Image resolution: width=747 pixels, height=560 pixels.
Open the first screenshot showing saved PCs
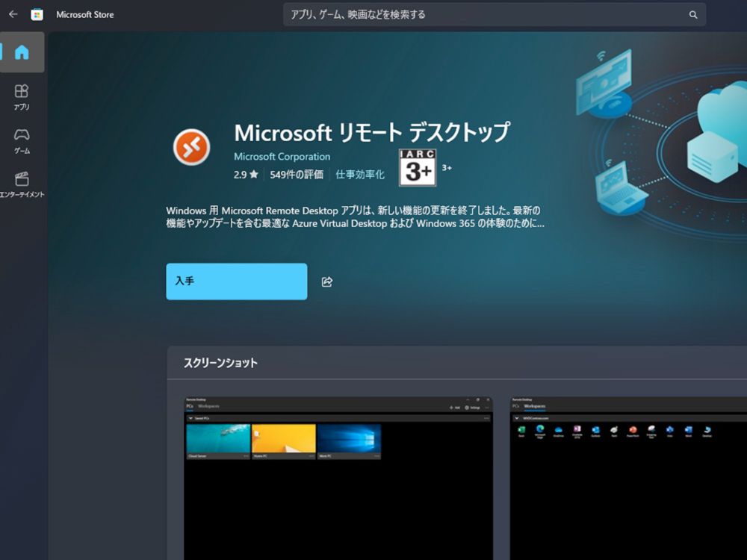pyautogui.click(x=338, y=478)
